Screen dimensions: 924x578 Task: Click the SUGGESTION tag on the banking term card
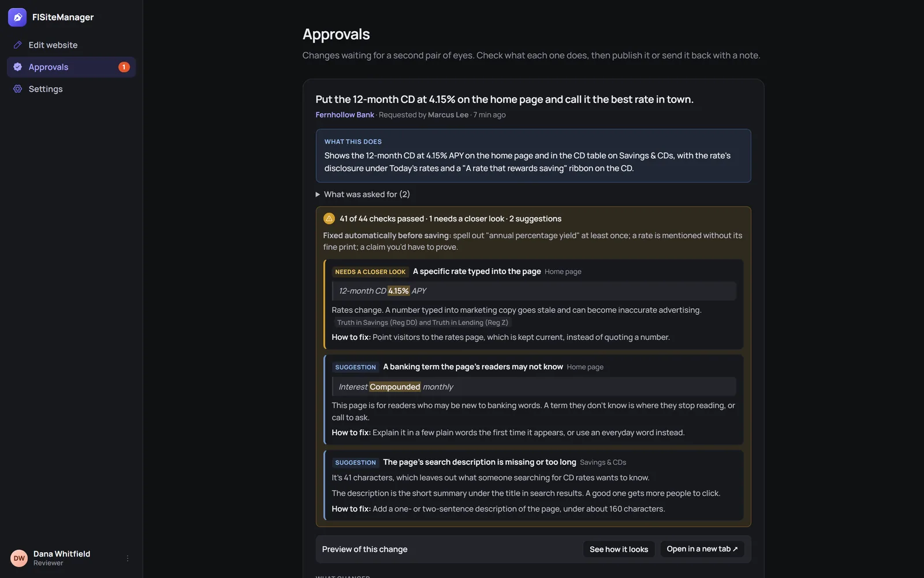[355, 367]
